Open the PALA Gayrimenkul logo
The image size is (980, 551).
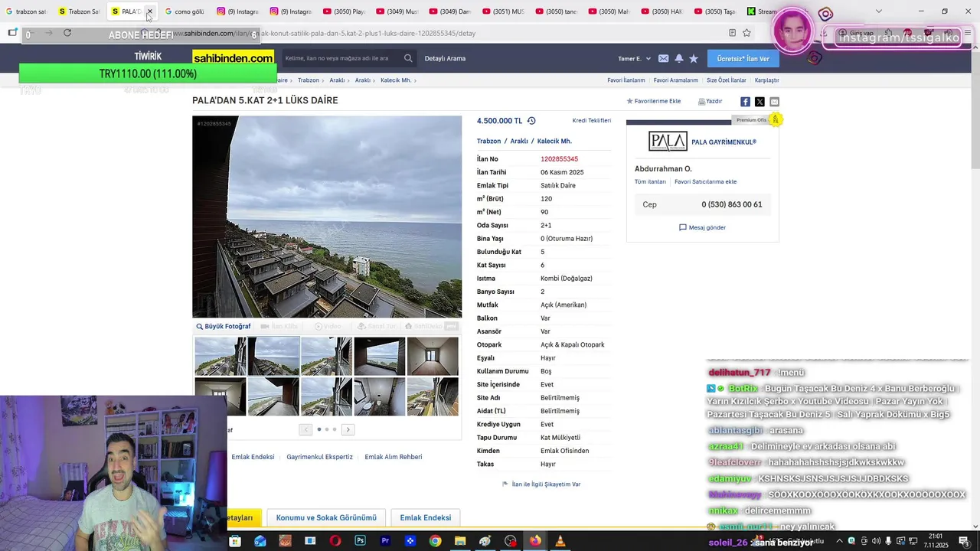[x=668, y=142]
